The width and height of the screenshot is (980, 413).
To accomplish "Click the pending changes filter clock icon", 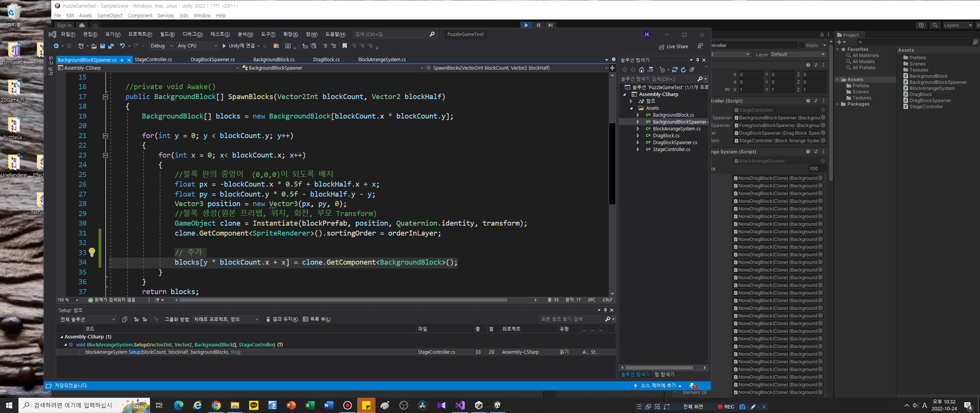I will click(662, 70).
